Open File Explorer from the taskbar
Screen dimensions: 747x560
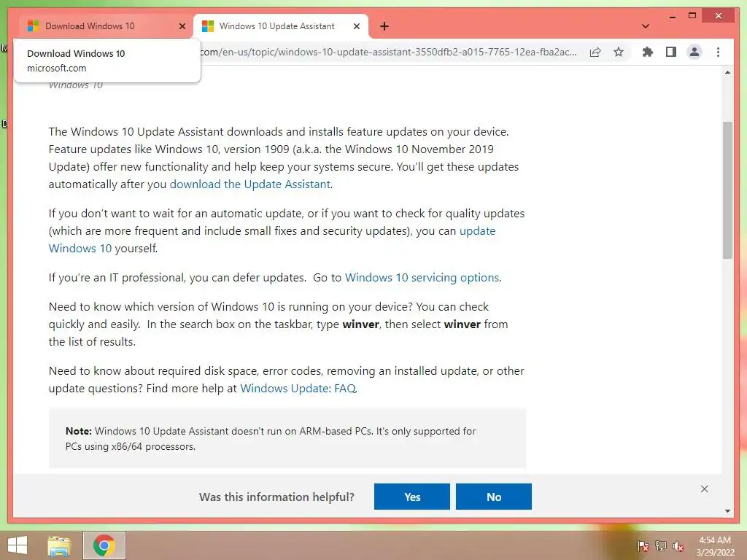(x=59, y=545)
